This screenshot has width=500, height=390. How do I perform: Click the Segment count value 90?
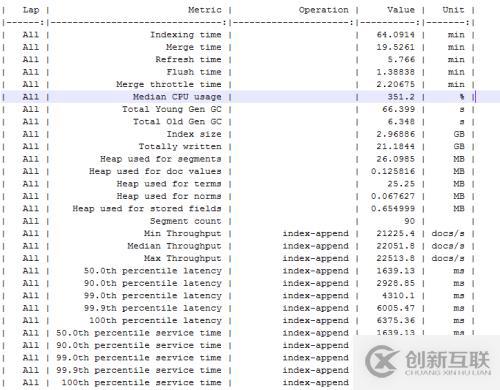click(409, 221)
